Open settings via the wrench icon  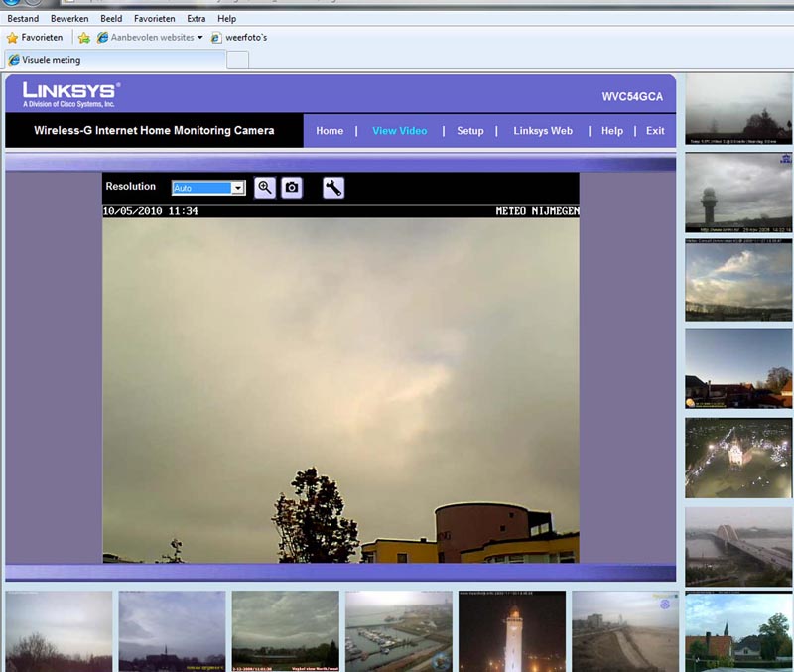(333, 188)
